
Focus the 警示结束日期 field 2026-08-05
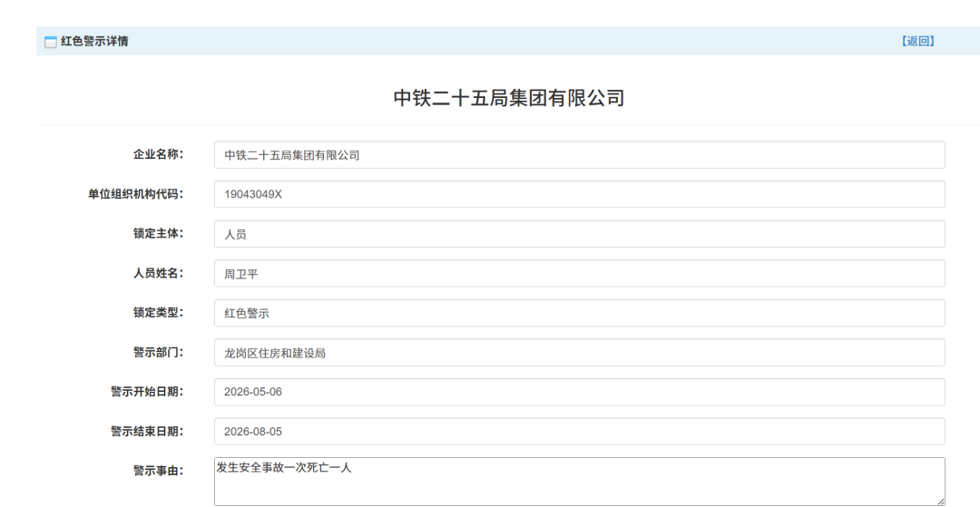[x=579, y=432]
